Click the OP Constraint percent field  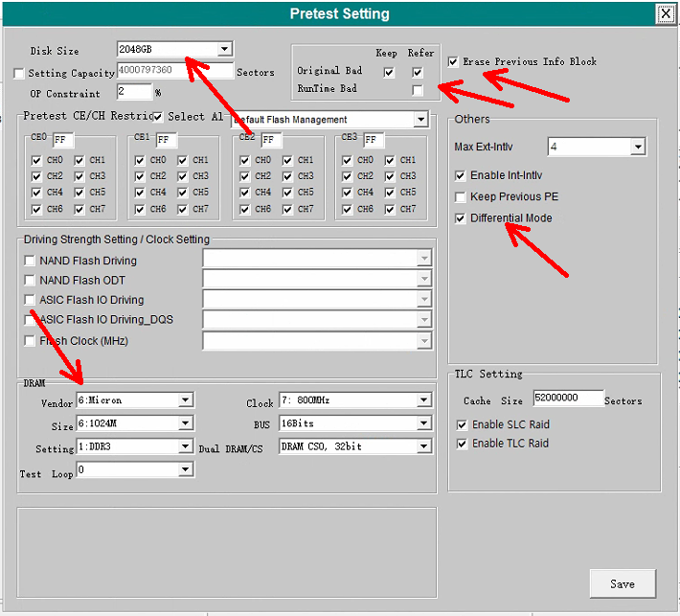134,92
